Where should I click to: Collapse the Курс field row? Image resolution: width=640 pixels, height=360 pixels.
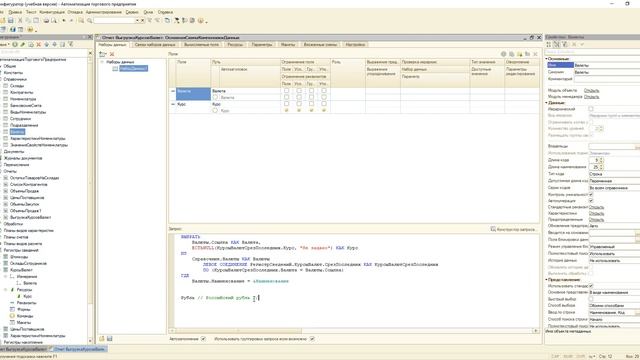173,104
